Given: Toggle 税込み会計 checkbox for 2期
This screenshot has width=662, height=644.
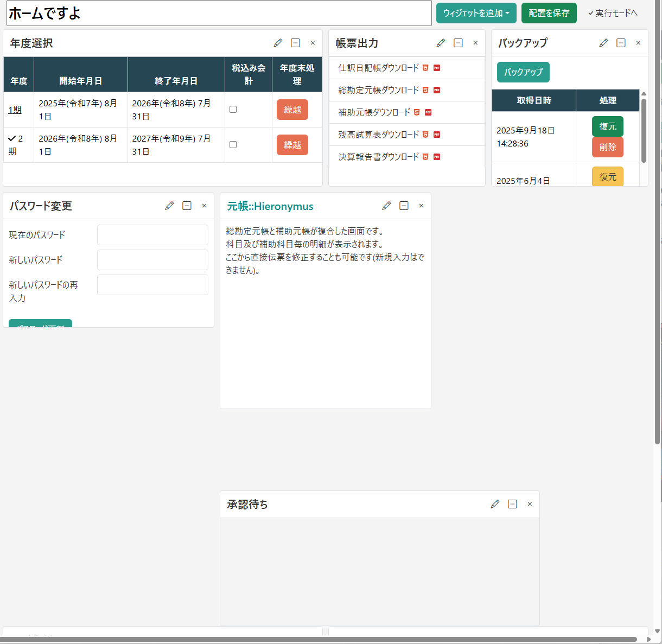Looking at the screenshot, I should coord(233,145).
